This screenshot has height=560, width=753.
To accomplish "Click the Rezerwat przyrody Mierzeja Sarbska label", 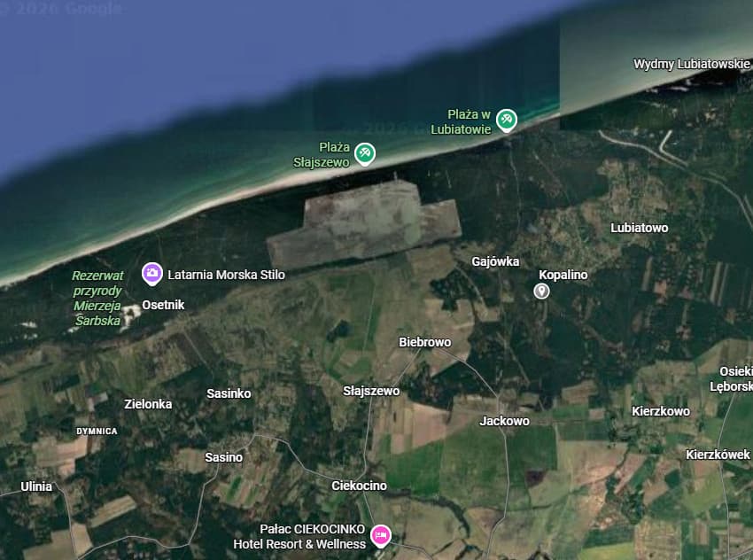I will point(97,298).
